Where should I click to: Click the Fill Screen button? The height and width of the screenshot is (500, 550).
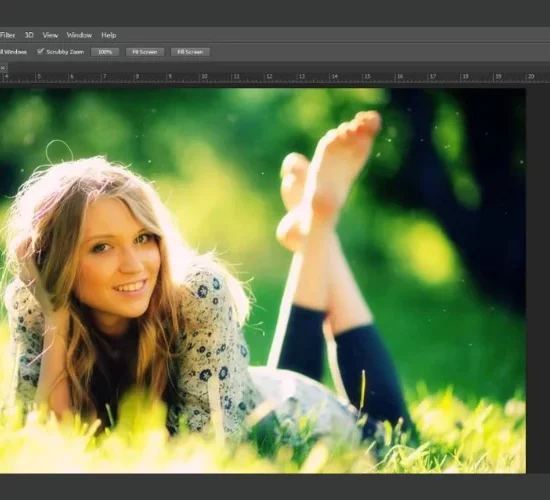[190, 52]
